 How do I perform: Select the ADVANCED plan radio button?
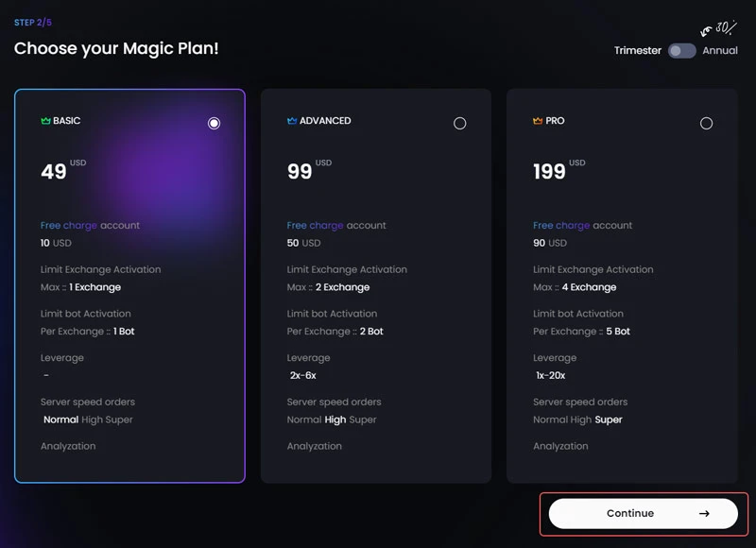pos(460,123)
